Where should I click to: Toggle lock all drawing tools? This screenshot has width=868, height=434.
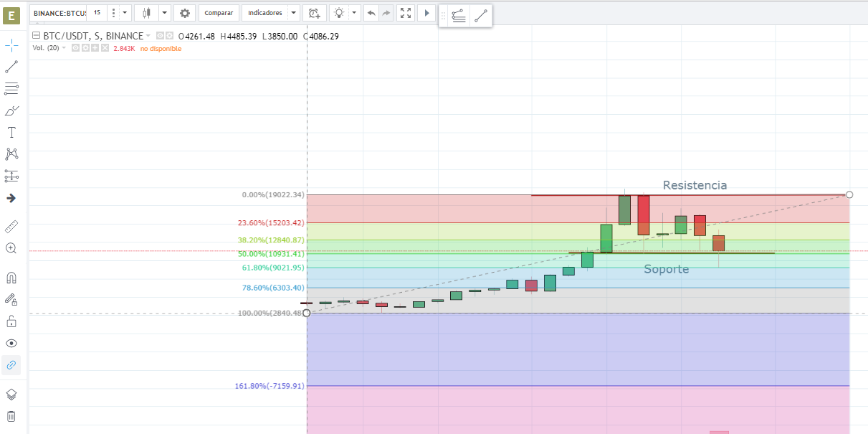point(11,321)
